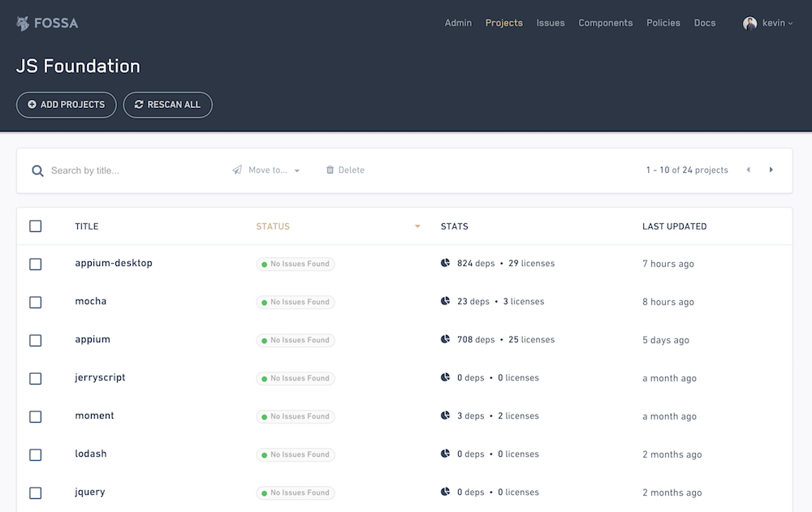Viewport: 812px width, 512px height.
Task: Sort by the TITLE column header
Action: pyautogui.click(x=87, y=226)
